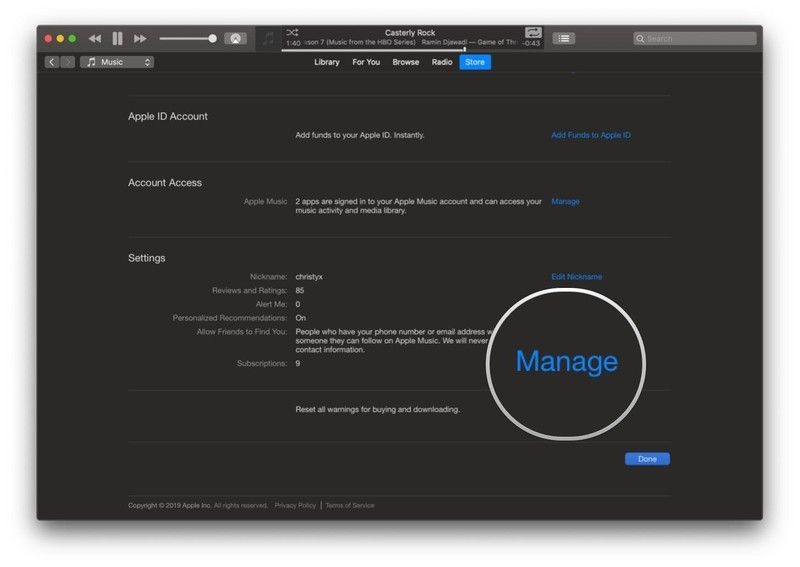The image size is (800, 567).
Task: Skip forward to next track
Action: pos(140,39)
